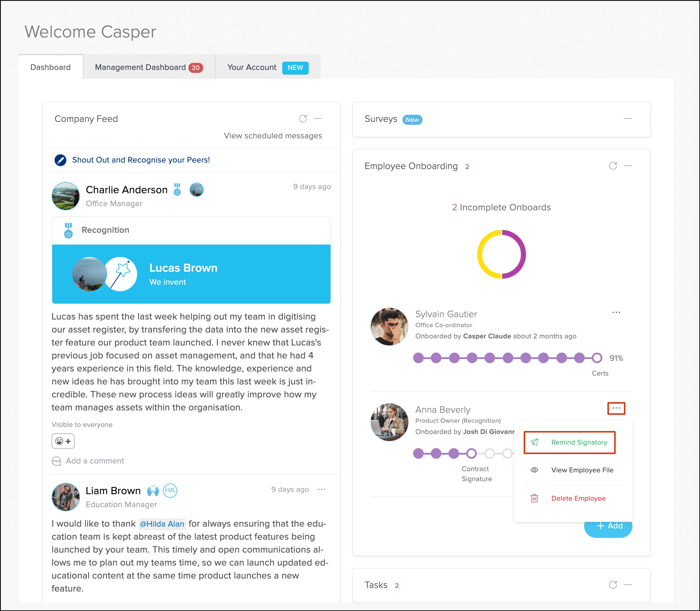The height and width of the screenshot is (611, 700).
Task: Click View scheduled messages link
Action: pos(273,136)
